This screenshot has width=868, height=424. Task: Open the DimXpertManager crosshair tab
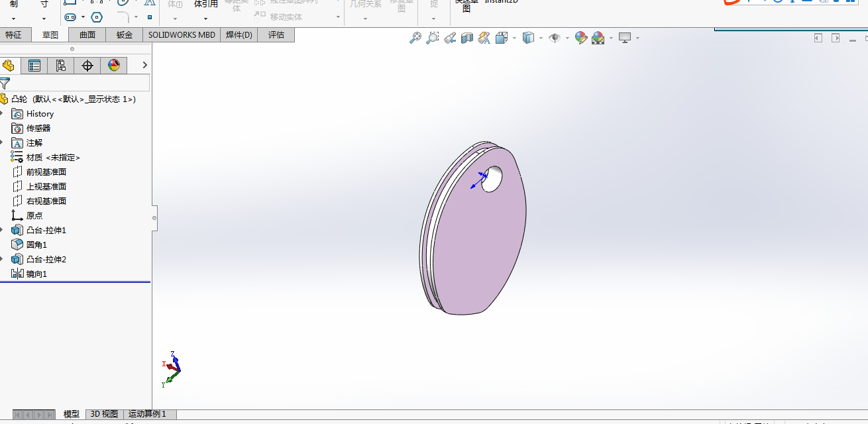[x=87, y=65]
